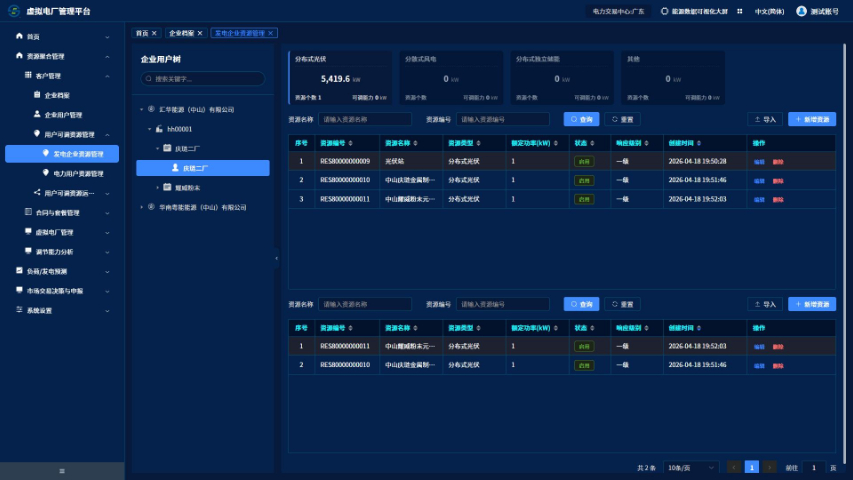Focus the 搜索关键字 tree search field
The width and height of the screenshot is (853, 480).
pos(203,79)
